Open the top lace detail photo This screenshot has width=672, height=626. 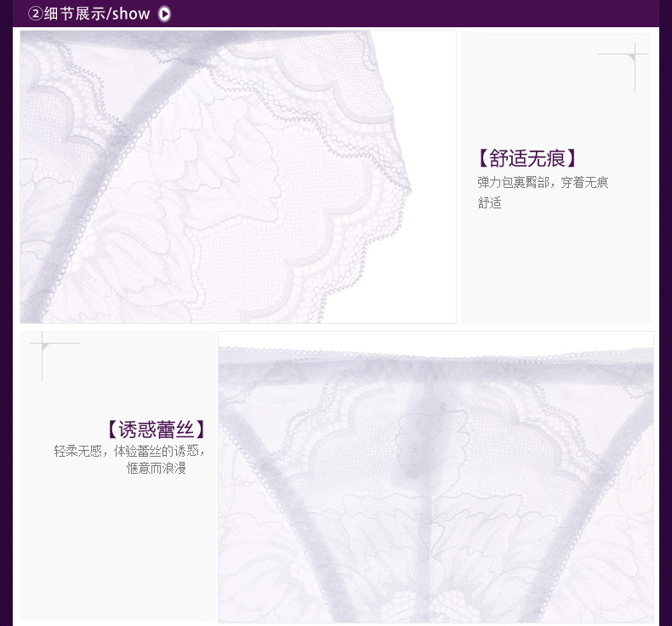pyautogui.click(x=238, y=177)
